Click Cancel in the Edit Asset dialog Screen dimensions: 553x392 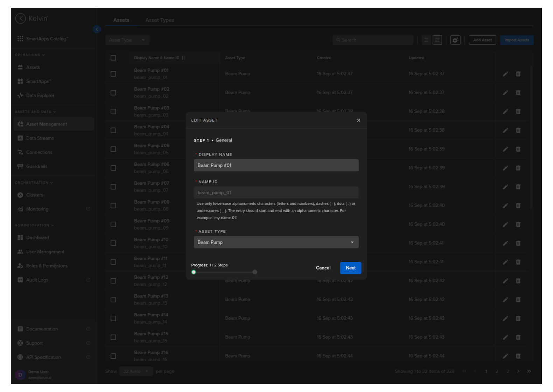(x=323, y=268)
